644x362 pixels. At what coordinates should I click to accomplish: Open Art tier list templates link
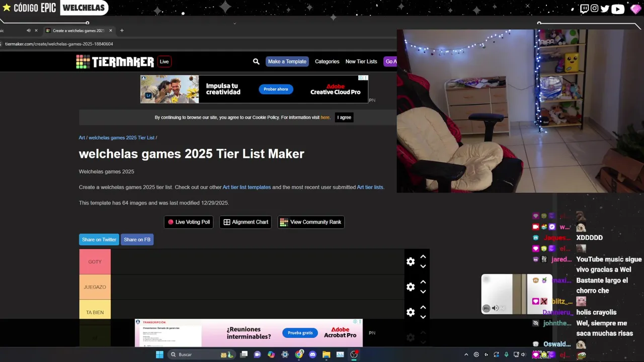[247, 187]
